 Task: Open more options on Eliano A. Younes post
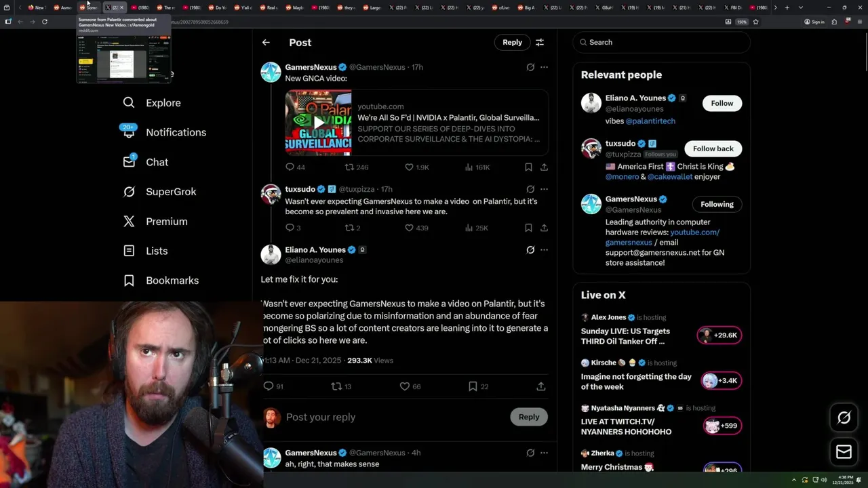[544, 250]
